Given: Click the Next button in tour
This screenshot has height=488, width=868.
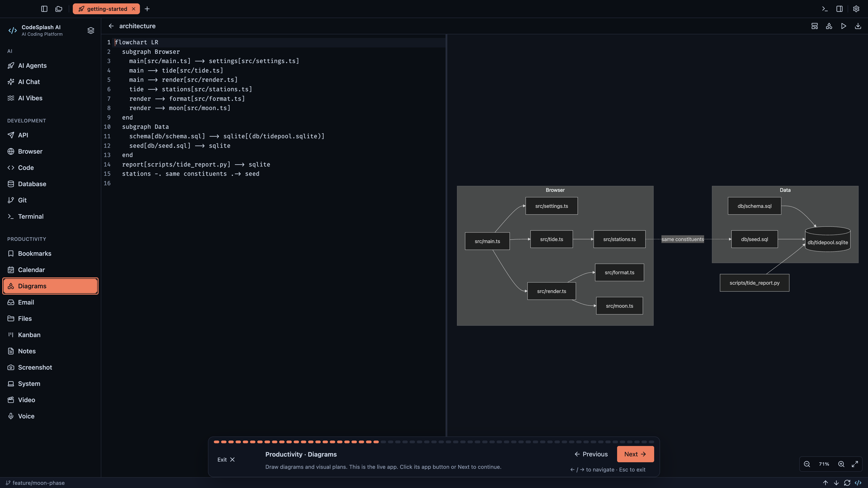Looking at the screenshot, I should tap(635, 454).
